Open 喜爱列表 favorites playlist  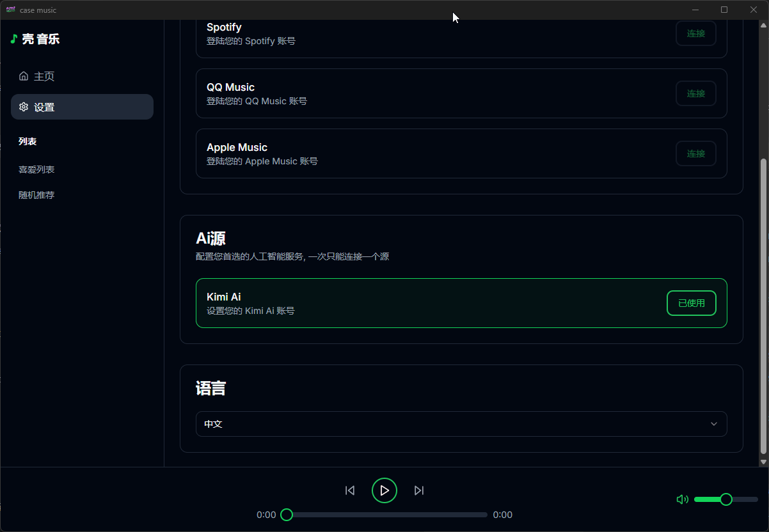pos(36,169)
